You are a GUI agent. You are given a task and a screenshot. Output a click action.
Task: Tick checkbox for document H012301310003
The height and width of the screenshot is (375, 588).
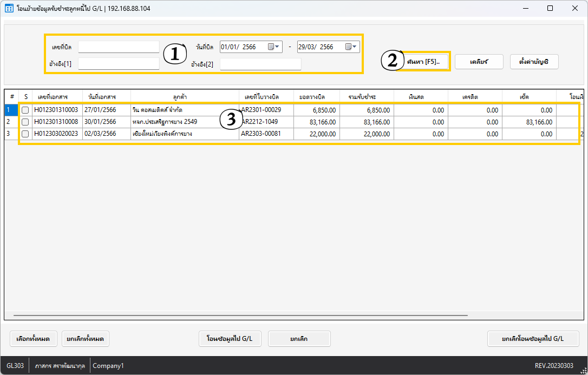(x=25, y=110)
